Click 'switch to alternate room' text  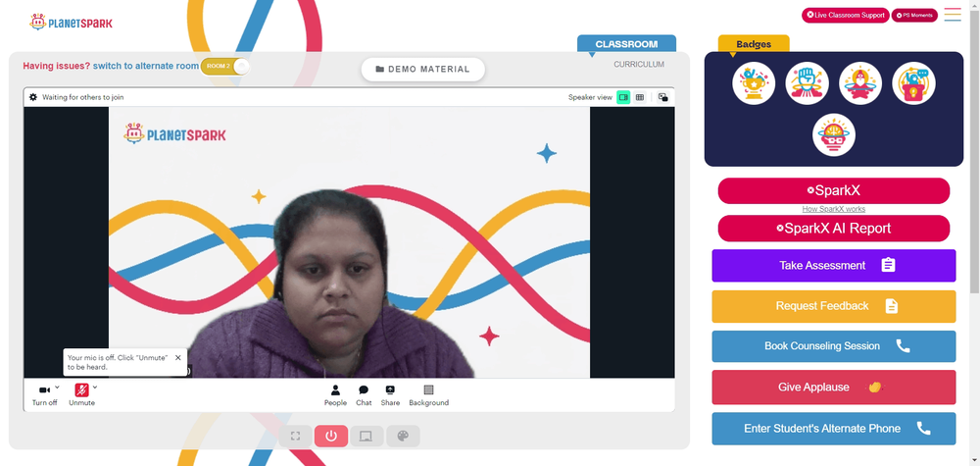[146, 66]
